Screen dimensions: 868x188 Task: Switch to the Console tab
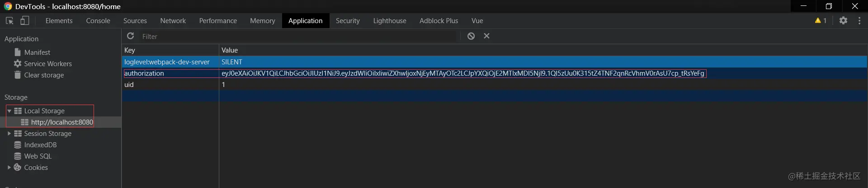tap(98, 21)
